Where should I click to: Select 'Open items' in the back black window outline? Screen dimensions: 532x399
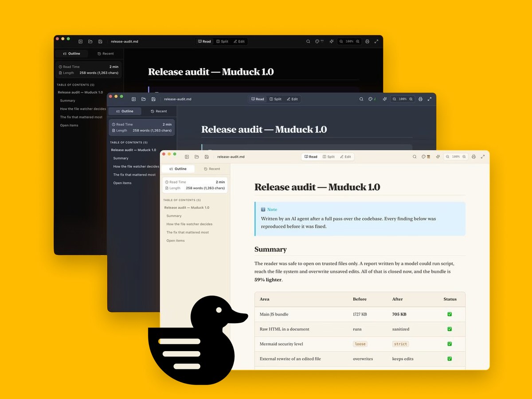pyautogui.click(x=69, y=125)
